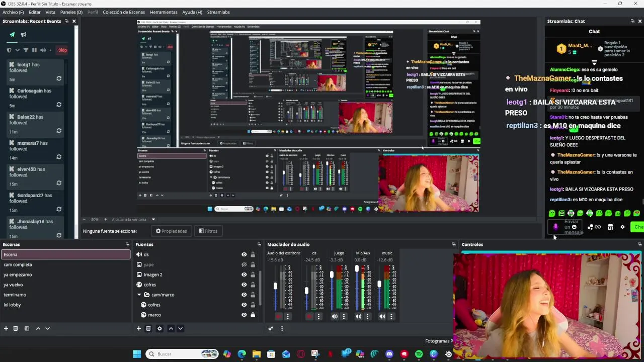Open options menu for juego channel

tap(344, 316)
